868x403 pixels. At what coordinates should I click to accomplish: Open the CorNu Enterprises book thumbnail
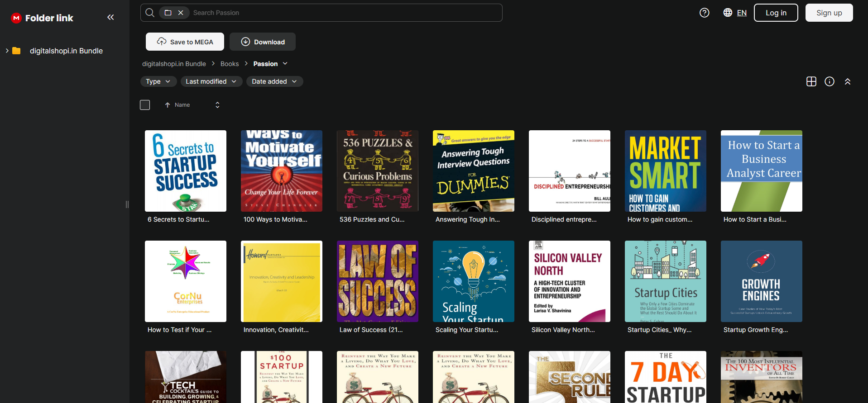186,281
